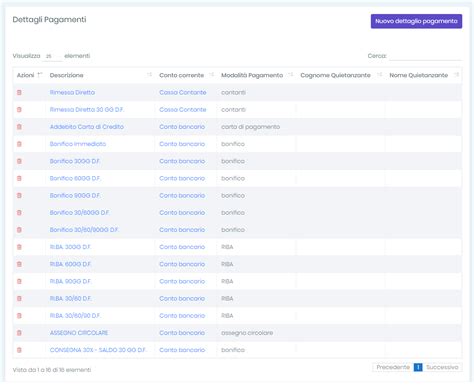Open Bonifico 30/60/90GG D.F. link
474x385 pixels.
tap(84, 230)
